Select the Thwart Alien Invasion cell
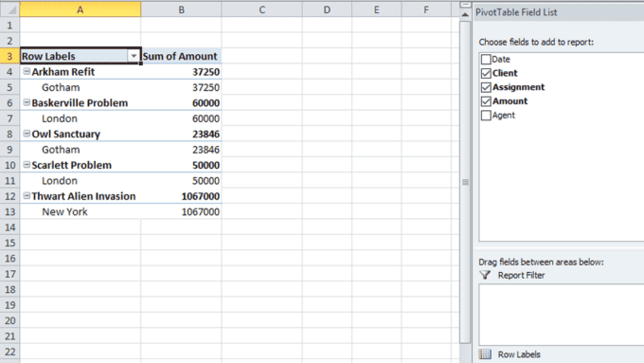This screenshot has height=363, width=644. 80,196
